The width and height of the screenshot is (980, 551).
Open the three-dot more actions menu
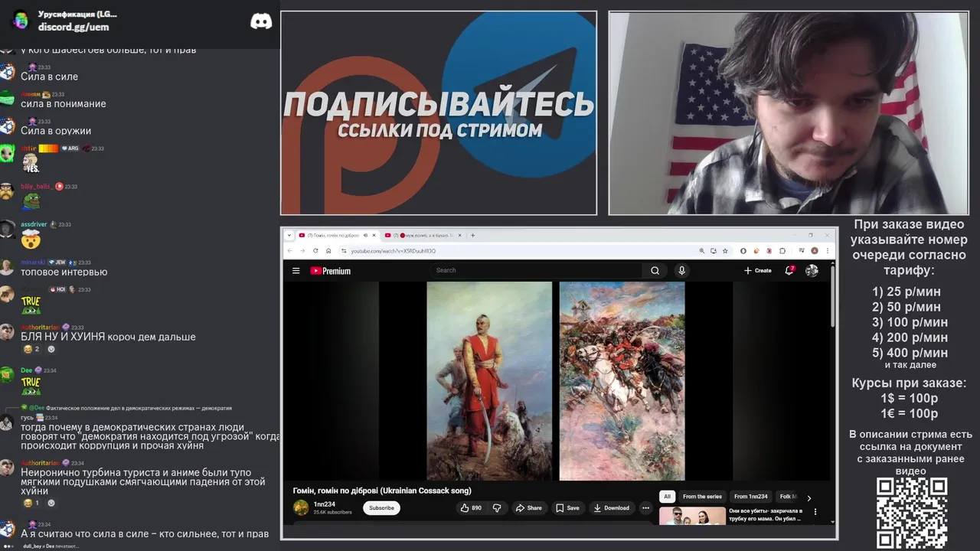pyautogui.click(x=645, y=507)
